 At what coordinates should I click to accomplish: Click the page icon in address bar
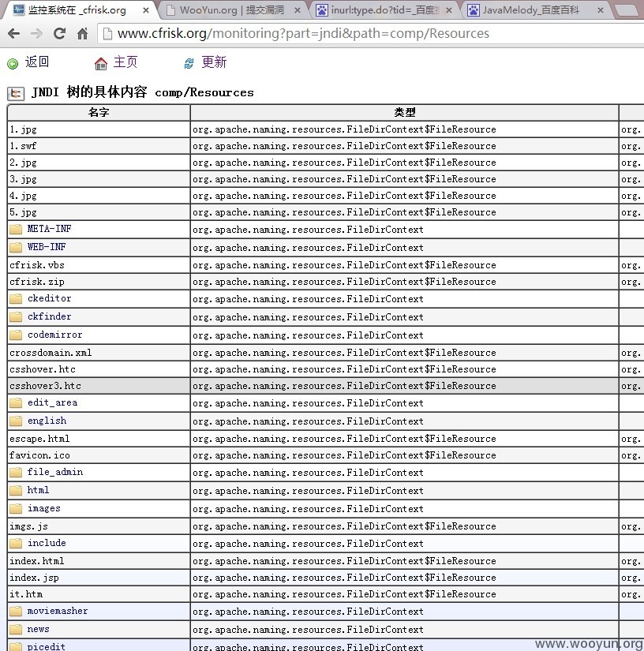(x=107, y=34)
